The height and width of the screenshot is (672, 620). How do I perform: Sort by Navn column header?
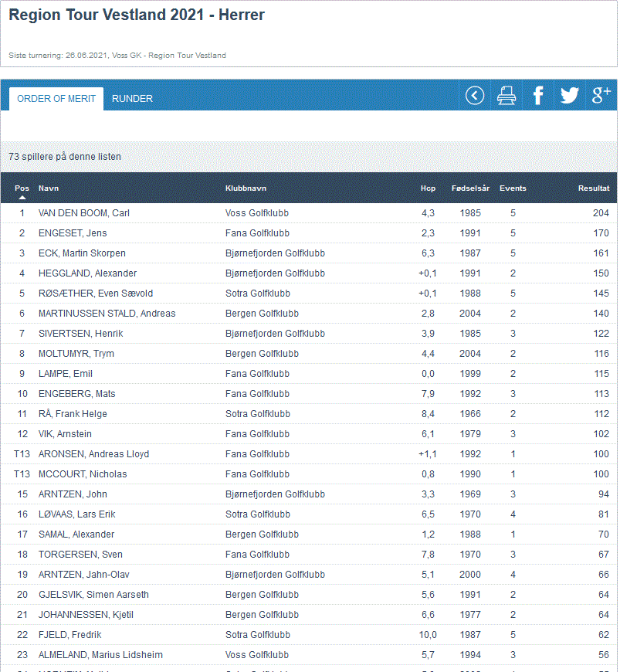(x=49, y=188)
